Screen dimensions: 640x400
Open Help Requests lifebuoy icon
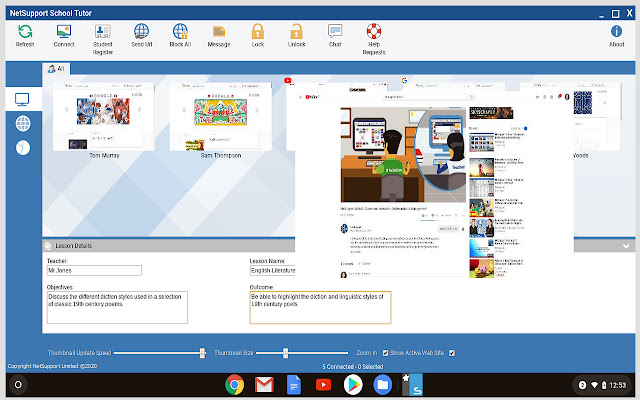click(x=374, y=32)
